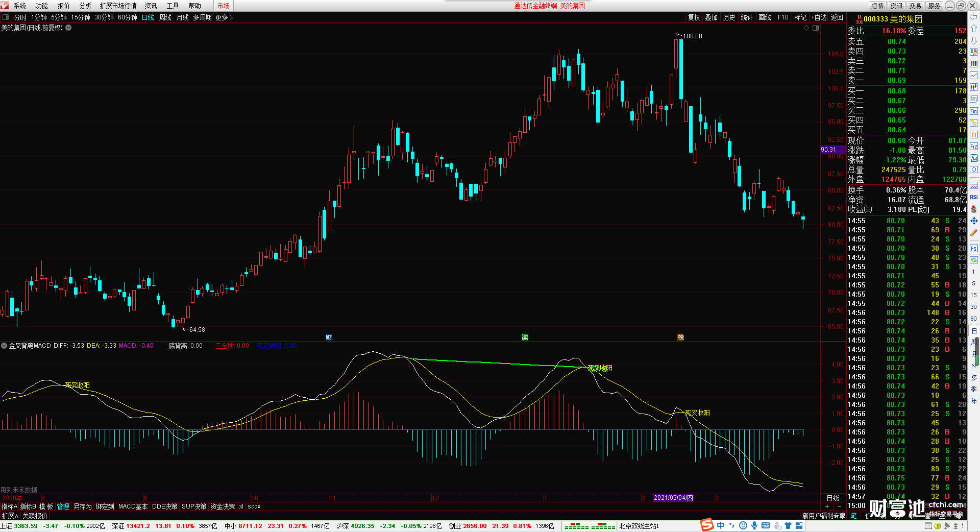
Task: Open the formula f(x) icon in sidebar
Action: 974,158
